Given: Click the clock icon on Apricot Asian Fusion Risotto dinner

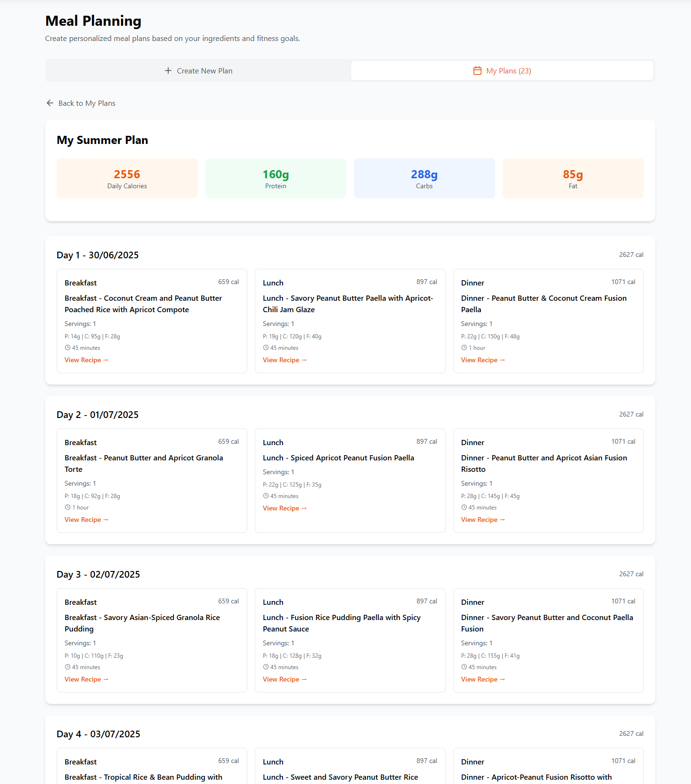Looking at the screenshot, I should pos(464,508).
